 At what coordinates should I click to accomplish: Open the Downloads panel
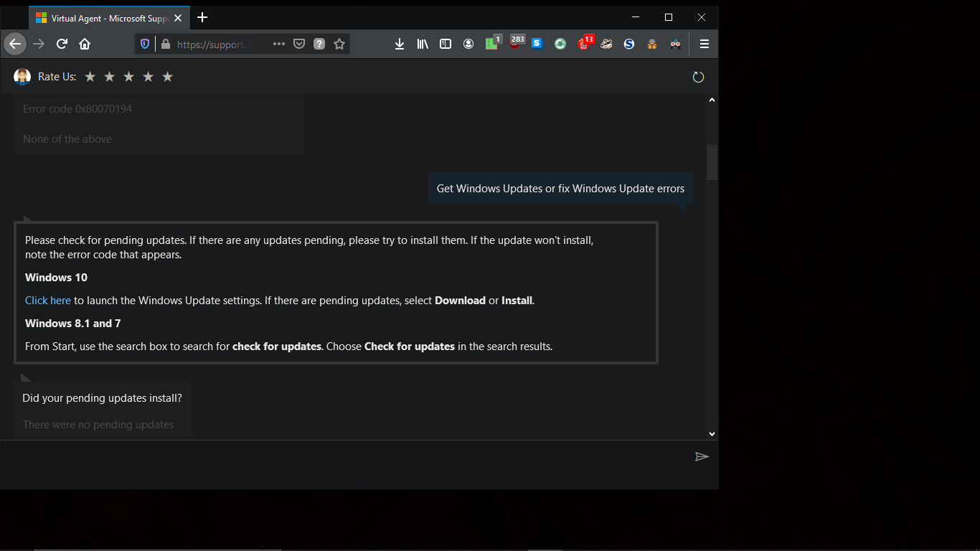tap(400, 44)
